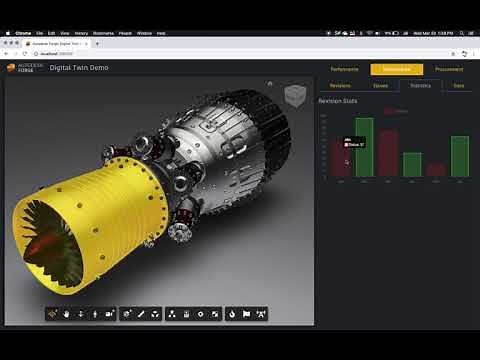Open the Help menu
480x360 pixels.
161,33
